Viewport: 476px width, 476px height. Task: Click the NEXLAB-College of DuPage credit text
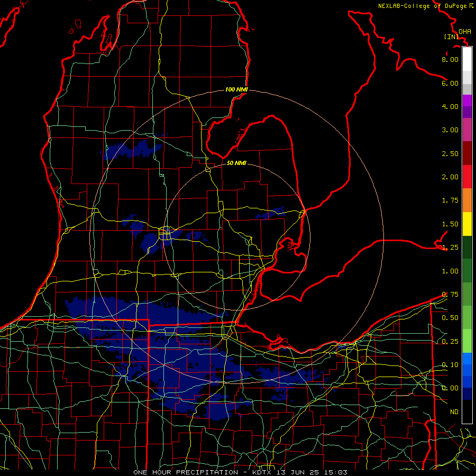(422, 6)
